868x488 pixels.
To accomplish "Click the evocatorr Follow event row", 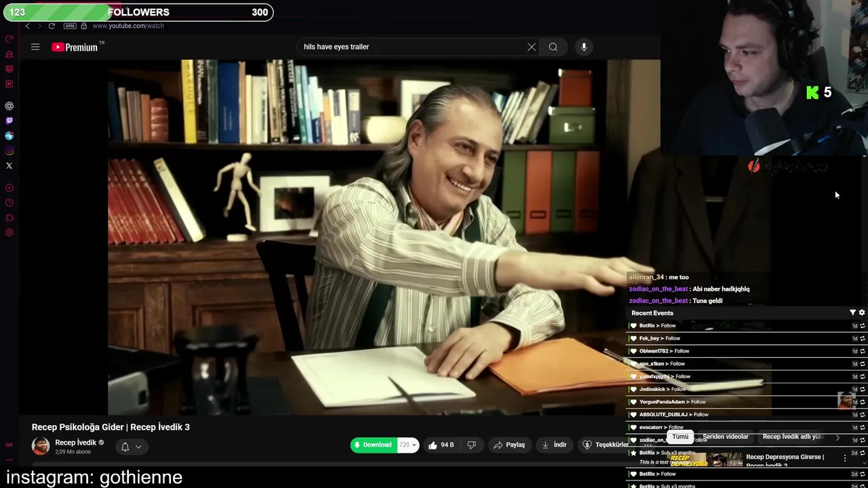I will click(746, 428).
